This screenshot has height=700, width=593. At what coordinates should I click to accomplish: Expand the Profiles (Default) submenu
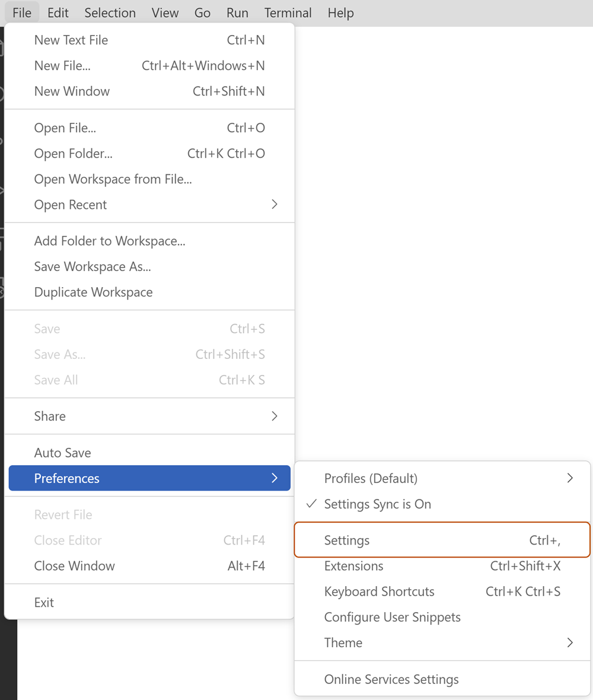pos(371,478)
